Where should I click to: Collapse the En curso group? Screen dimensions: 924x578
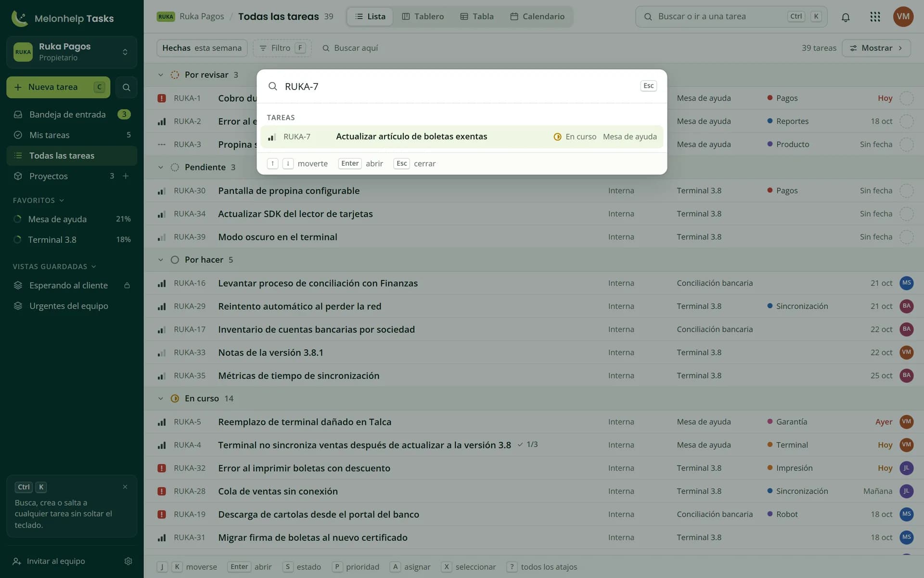click(161, 398)
